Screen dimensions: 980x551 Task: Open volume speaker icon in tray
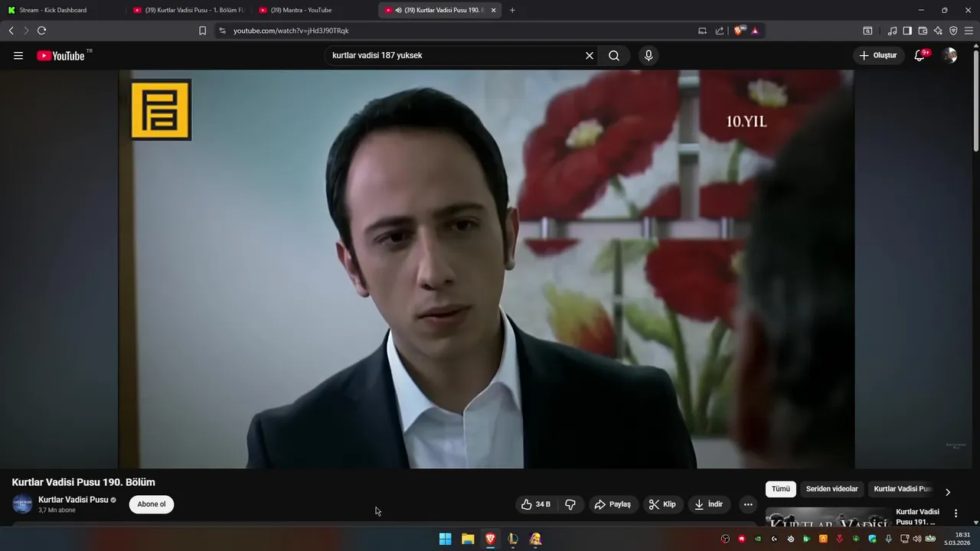(x=917, y=539)
